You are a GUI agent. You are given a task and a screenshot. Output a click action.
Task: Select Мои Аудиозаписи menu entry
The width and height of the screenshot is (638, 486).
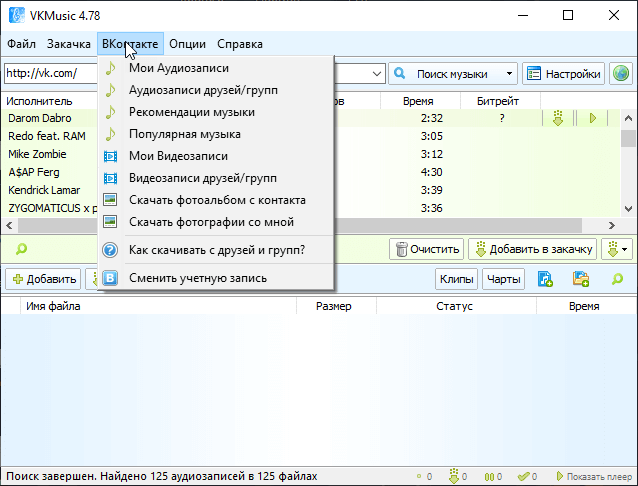coord(216,68)
